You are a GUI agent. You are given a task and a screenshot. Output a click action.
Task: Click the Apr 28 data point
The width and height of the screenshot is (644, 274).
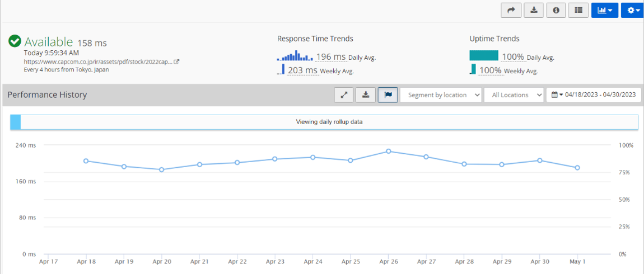(464, 164)
